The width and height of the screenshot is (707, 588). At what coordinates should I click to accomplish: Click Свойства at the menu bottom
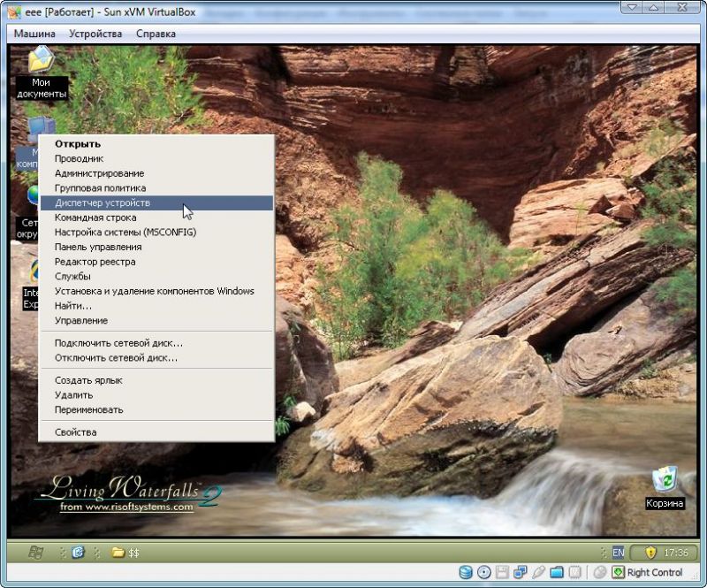(76, 432)
